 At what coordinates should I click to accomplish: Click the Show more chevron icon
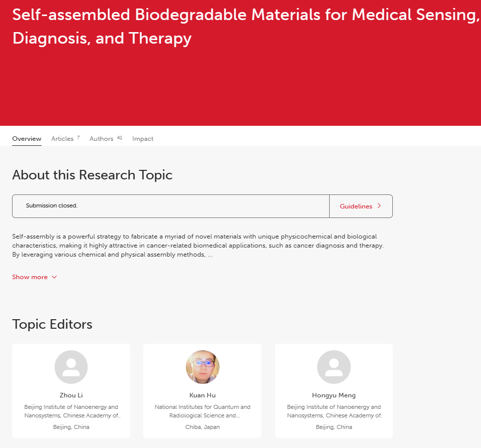[55, 277]
